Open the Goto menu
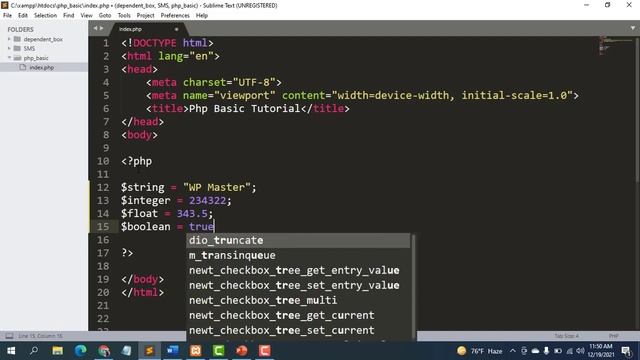 (x=105, y=15)
